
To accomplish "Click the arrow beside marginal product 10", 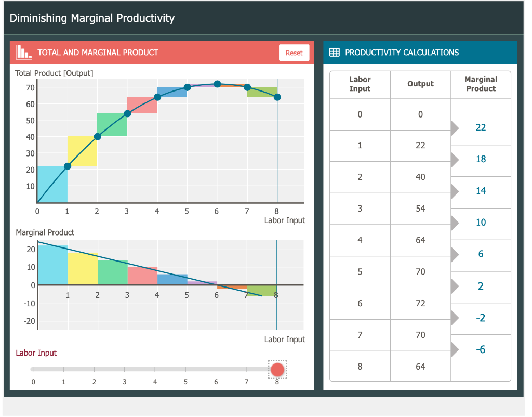I will point(455,224).
